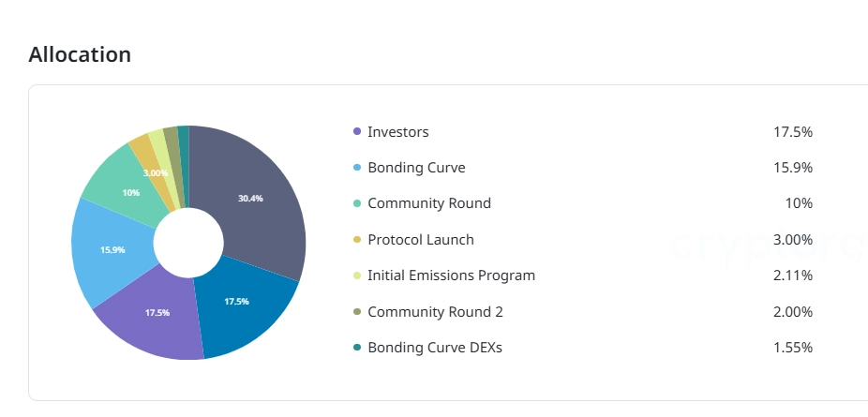Click the light blue 15.9% pie slice
Viewport: 868px width, 417px height.
pyautogui.click(x=111, y=250)
